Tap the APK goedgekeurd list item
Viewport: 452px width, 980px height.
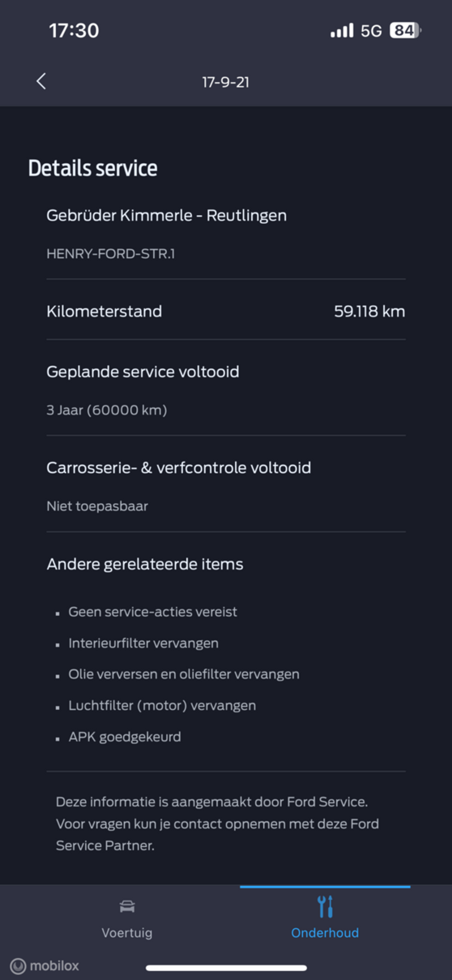[x=125, y=737]
